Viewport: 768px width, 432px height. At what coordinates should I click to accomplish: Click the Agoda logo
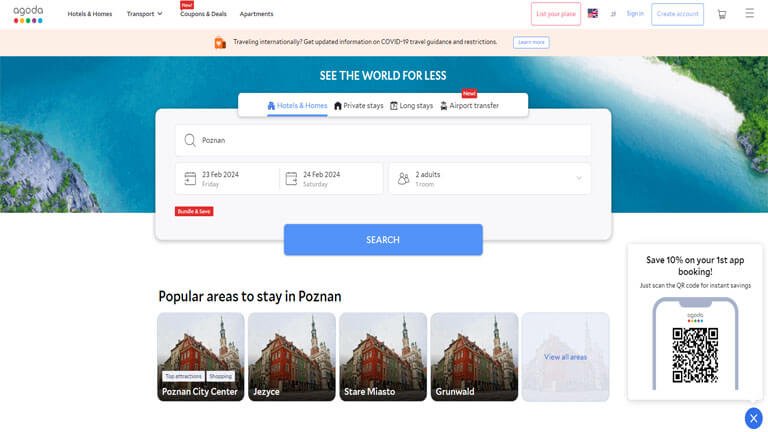(x=28, y=14)
